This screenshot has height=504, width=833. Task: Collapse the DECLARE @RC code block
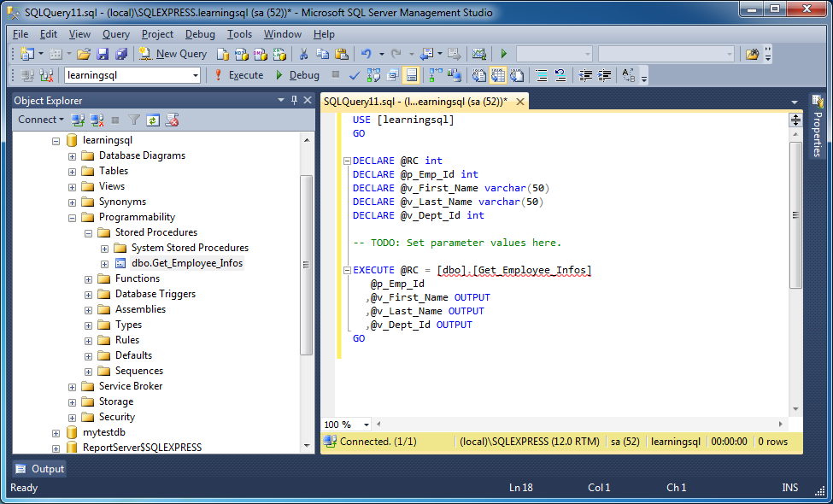point(347,161)
